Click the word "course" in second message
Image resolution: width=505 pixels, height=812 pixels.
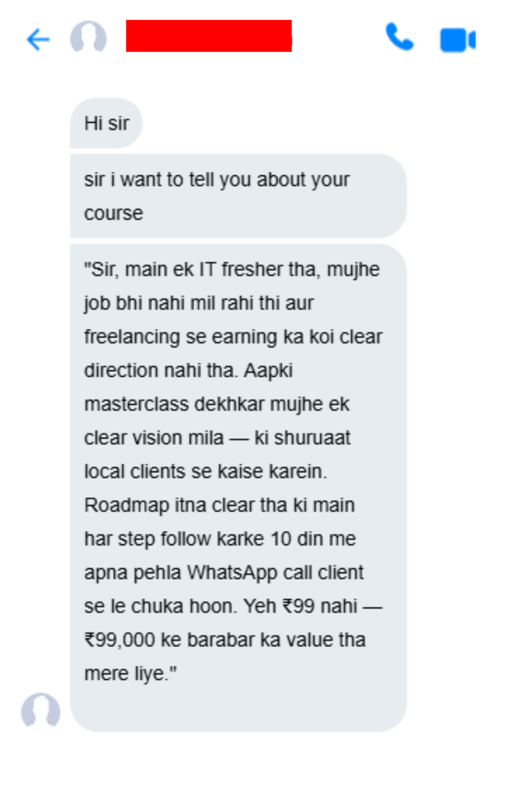click(x=114, y=214)
